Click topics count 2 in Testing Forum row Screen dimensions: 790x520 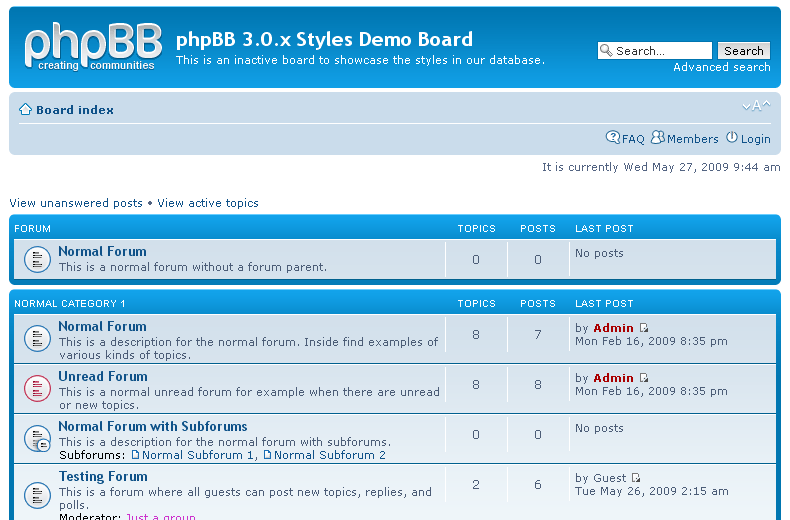[x=476, y=485]
